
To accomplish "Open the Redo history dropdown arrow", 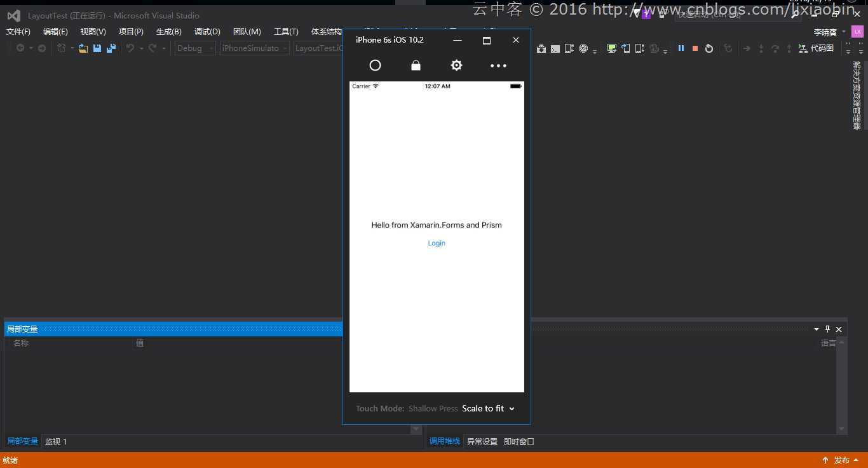I will [163, 48].
